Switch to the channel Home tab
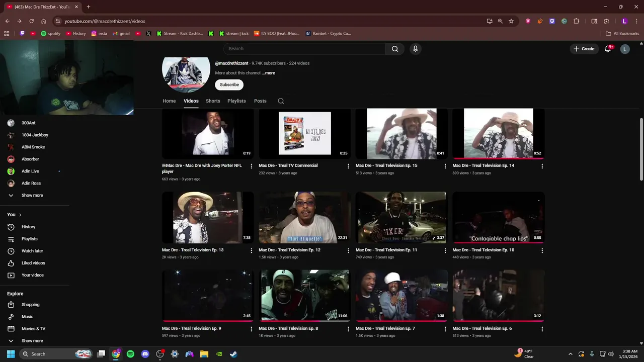The image size is (644, 362). pos(169,101)
